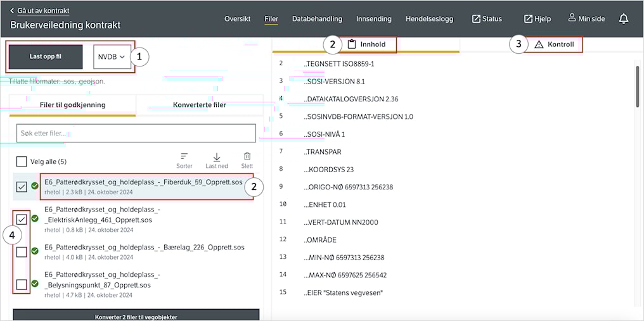The width and height of the screenshot is (644, 321).
Task: Click line ..SOSI-NIVÅ 1
Action: pyautogui.click(x=326, y=134)
